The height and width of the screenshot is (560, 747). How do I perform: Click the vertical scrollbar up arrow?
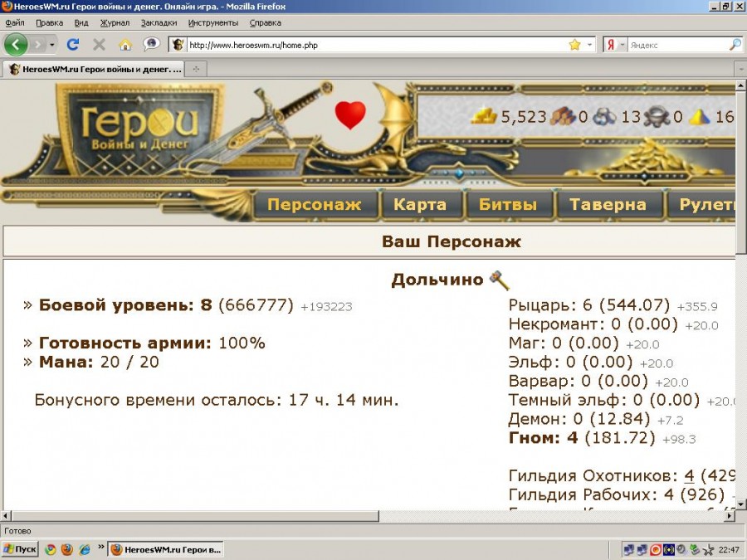coord(741,85)
